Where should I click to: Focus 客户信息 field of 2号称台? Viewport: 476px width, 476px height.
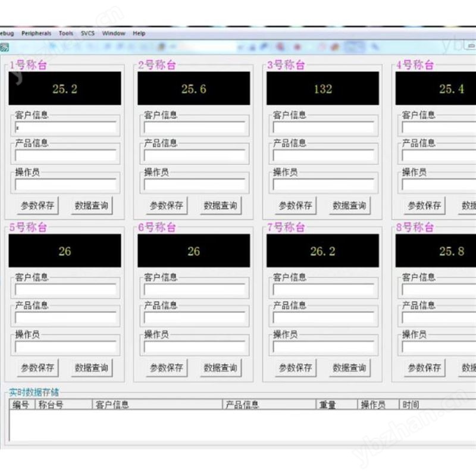(195, 127)
